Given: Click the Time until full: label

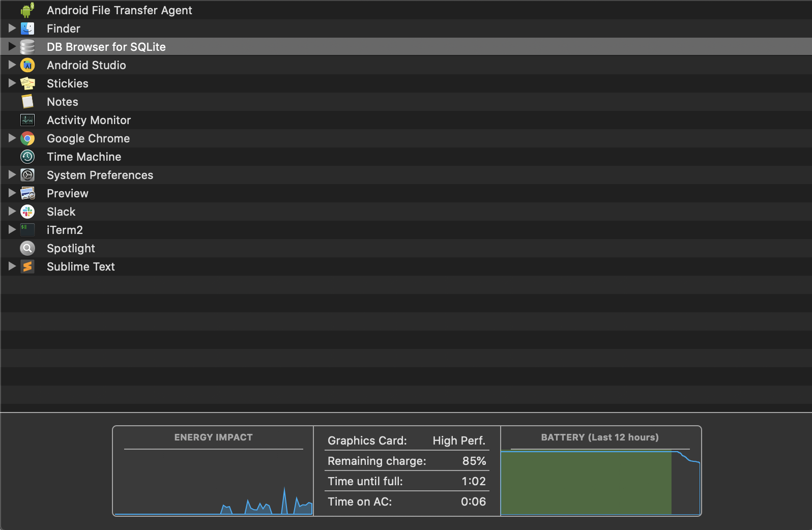Looking at the screenshot, I should [x=365, y=482].
